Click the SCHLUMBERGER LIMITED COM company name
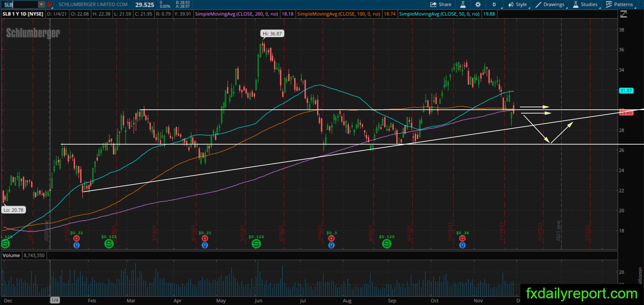 93,4
